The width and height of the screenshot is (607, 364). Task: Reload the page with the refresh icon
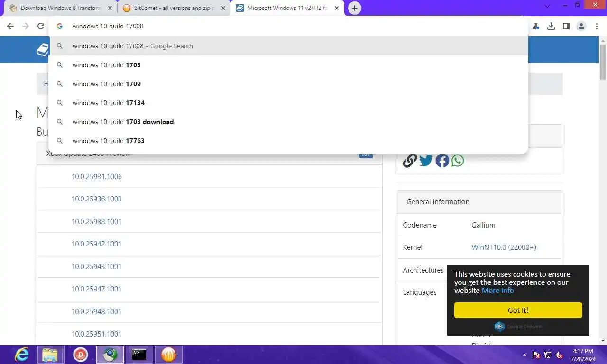click(x=41, y=26)
